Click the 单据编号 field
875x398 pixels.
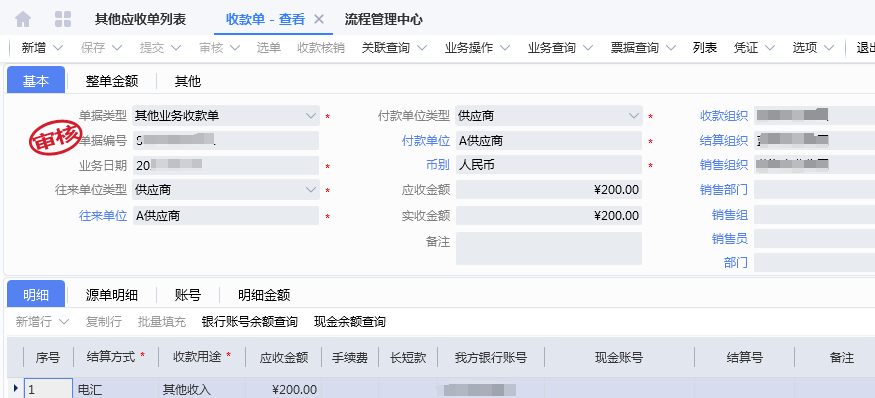click(x=226, y=141)
